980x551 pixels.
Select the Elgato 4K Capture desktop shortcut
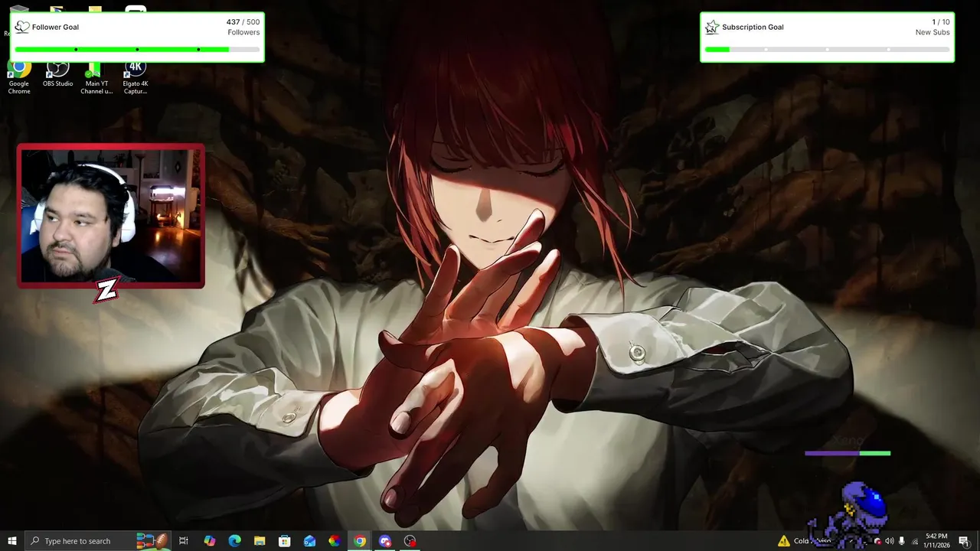click(x=136, y=78)
